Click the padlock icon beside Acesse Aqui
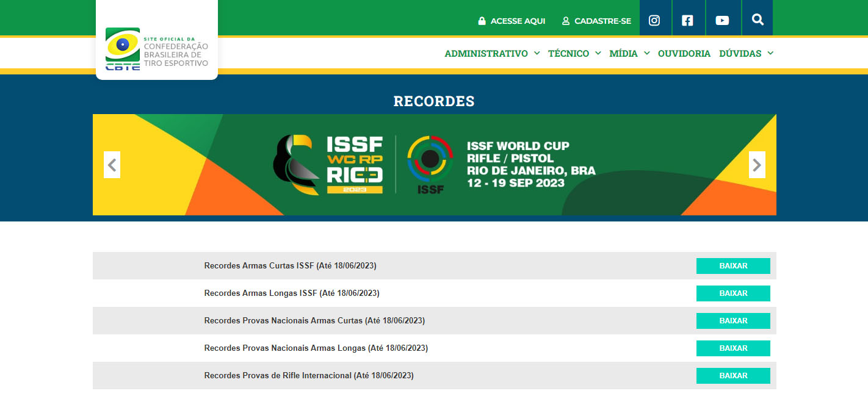Image resolution: width=868 pixels, height=399 pixels. [x=482, y=21]
